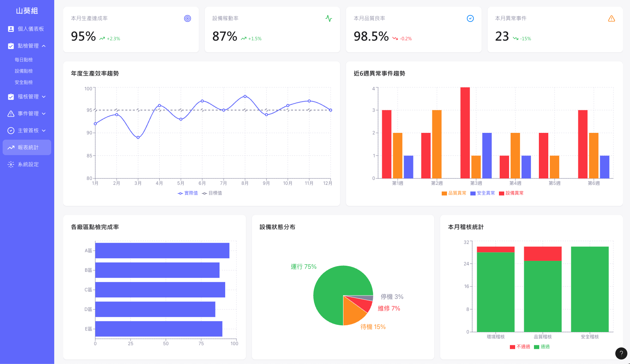Click the 點檢管理 clipboard icon
The image size is (630, 364).
(11, 46)
